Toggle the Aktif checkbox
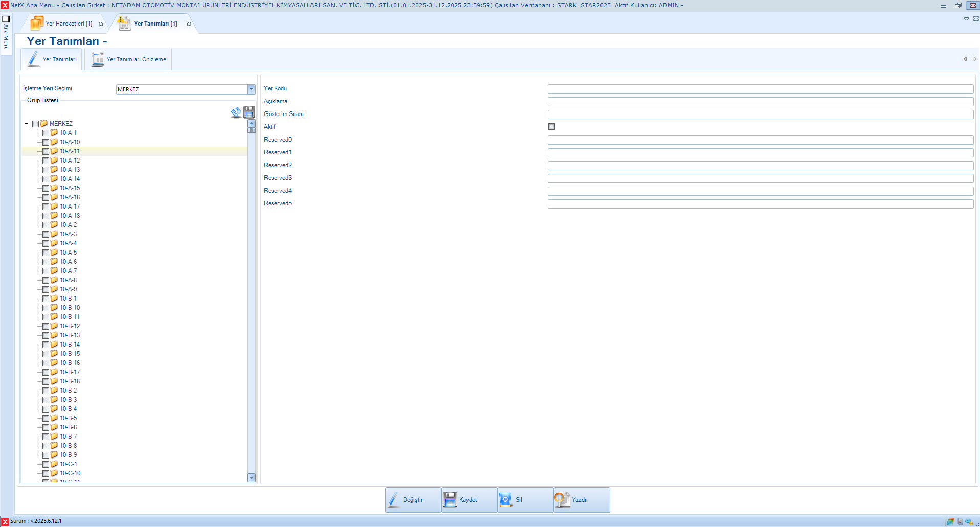This screenshot has height=527, width=980. (x=551, y=127)
